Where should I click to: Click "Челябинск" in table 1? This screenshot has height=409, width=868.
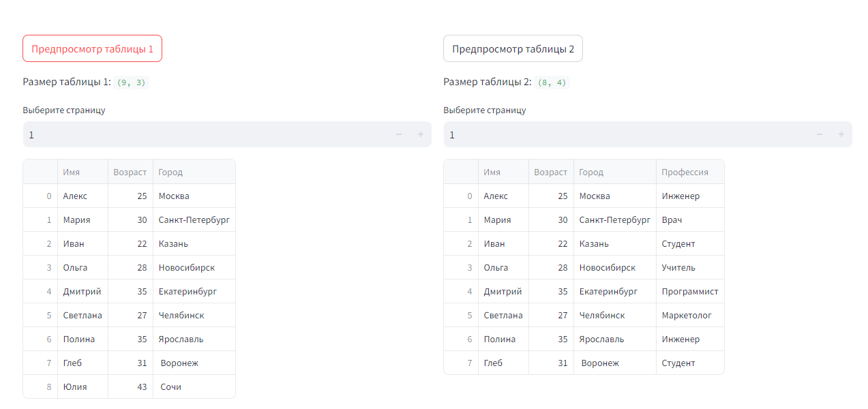(x=194, y=315)
